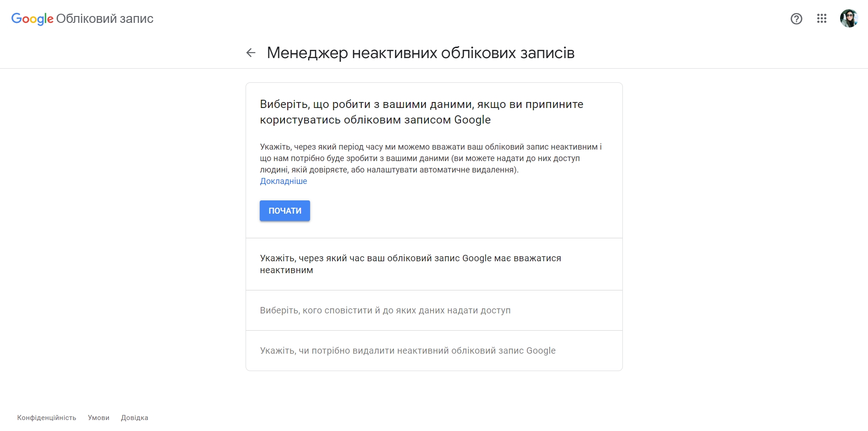868x431 pixels.
Task: Click the description paragraph starting 'Укажіть, через який період'
Action: pos(430,158)
